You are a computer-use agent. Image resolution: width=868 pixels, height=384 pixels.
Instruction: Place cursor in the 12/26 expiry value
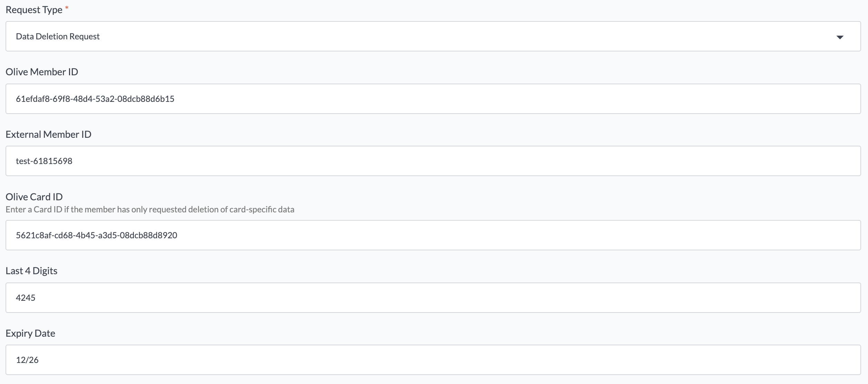pyautogui.click(x=27, y=360)
